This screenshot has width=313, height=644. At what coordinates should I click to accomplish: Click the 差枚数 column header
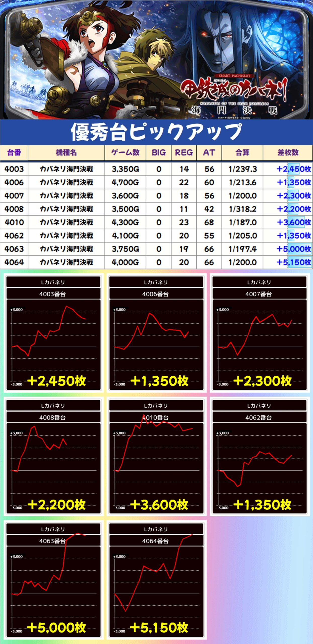(288, 152)
